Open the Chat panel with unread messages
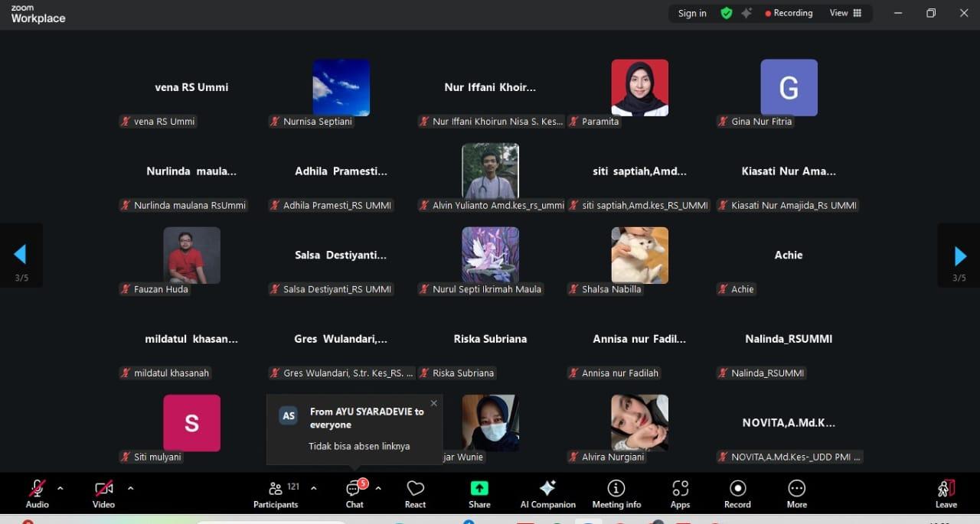 coord(354,493)
